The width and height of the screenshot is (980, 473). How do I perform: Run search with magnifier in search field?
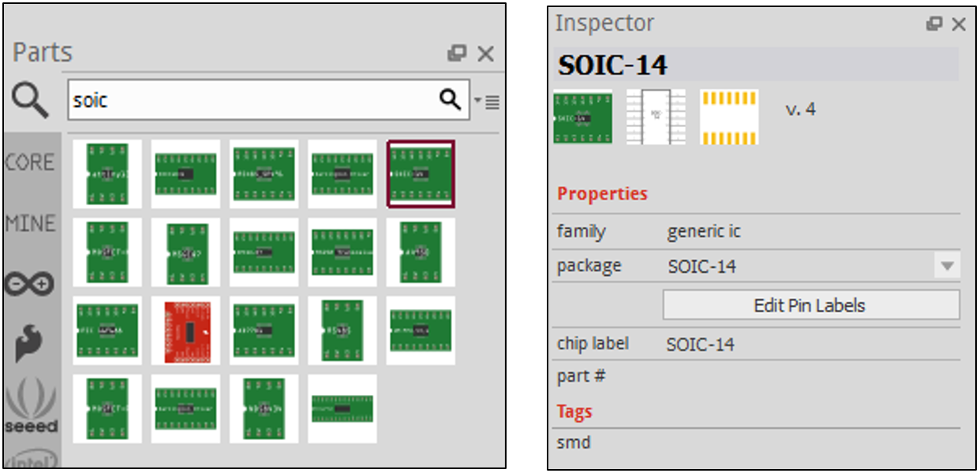(x=450, y=99)
